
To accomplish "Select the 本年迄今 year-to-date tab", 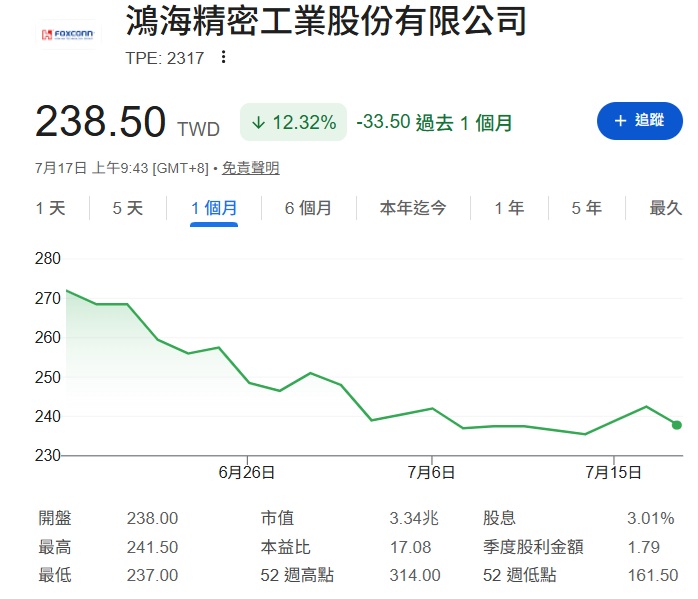I will coord(413,208).
